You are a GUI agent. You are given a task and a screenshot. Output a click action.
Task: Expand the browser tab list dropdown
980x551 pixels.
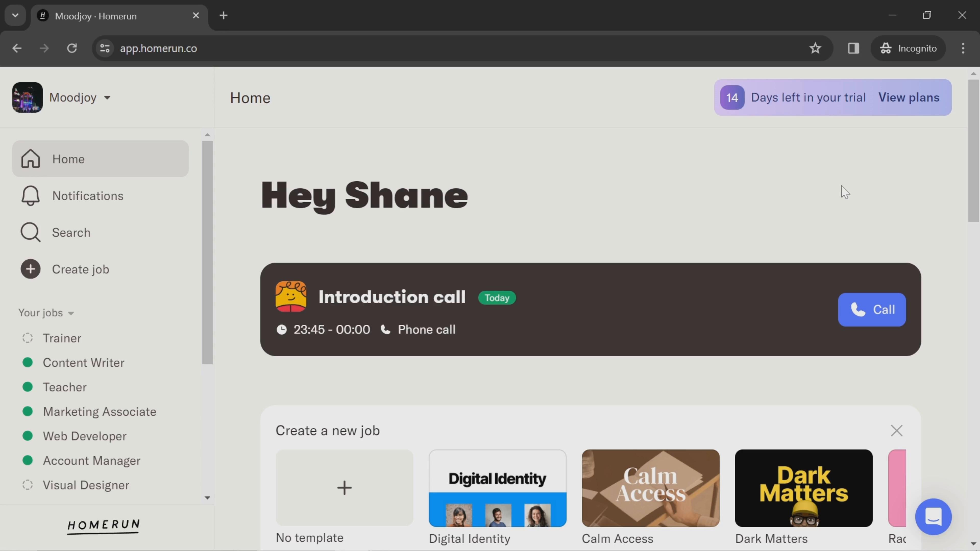tap(15, 15)
